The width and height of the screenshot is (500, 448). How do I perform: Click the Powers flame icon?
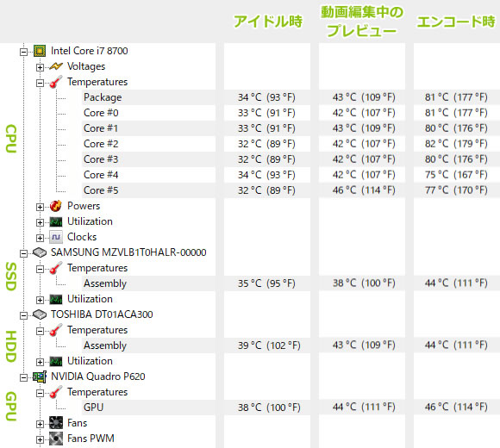point(56,206)
